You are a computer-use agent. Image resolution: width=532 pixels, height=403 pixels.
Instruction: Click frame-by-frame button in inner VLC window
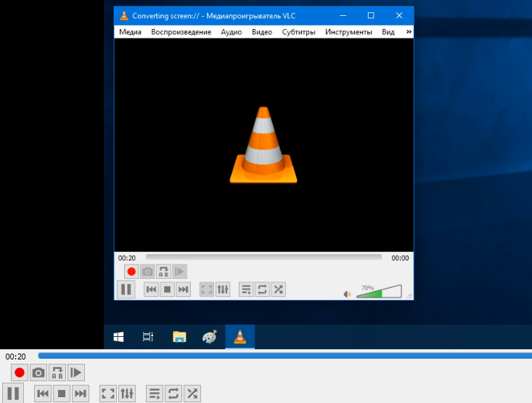click(x=179, y=272)
